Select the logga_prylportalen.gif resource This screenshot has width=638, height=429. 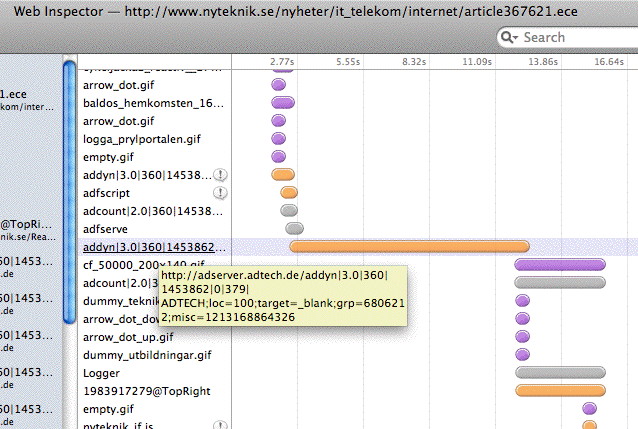pyautogui.click(x=141, y=138)
